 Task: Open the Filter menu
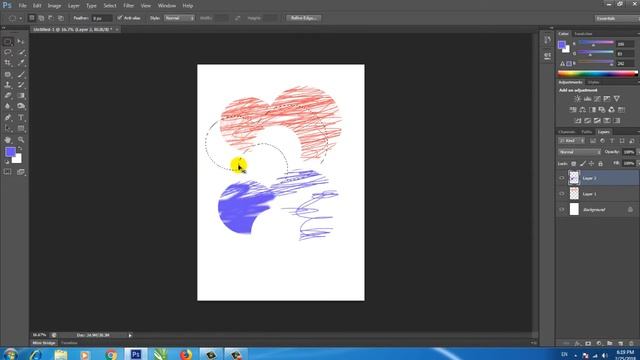click(x=129, y=6)
